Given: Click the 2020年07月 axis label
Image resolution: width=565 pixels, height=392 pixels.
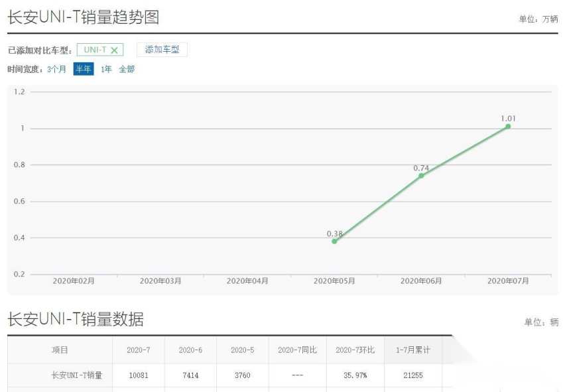Looking at the screenshot, I should [508, 281].
